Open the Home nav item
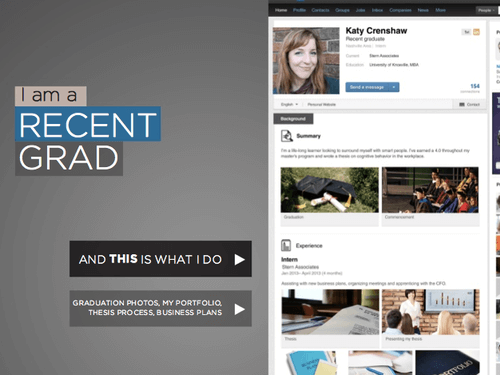Screen dimensions: 500x375 pos(281,10)
